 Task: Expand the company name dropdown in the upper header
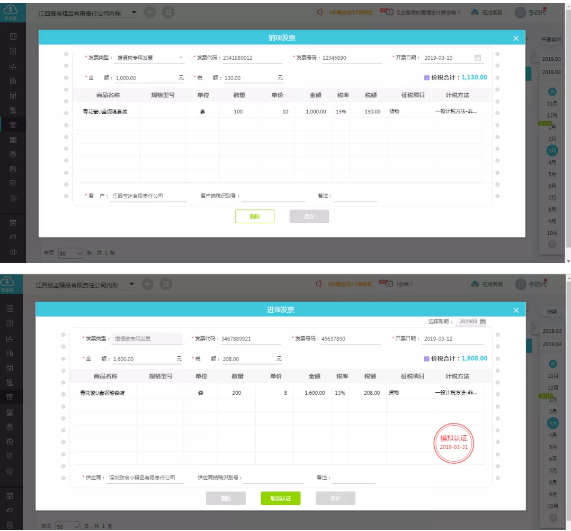[x=134, y=12]
